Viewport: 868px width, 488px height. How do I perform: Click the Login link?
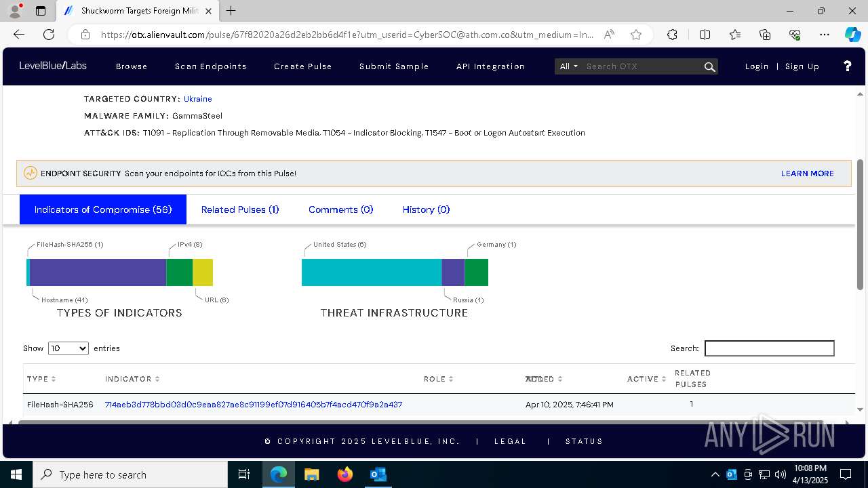(x=757, y=66)
